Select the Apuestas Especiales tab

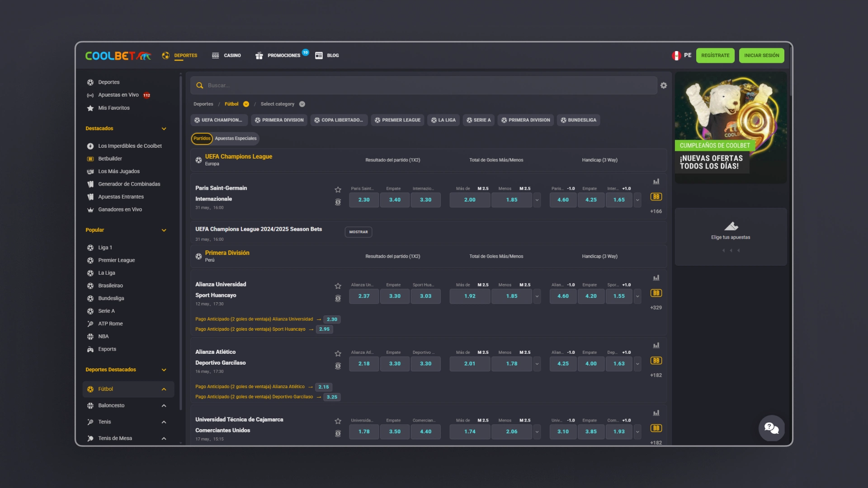pyautogui.click(x=236, y=138)
